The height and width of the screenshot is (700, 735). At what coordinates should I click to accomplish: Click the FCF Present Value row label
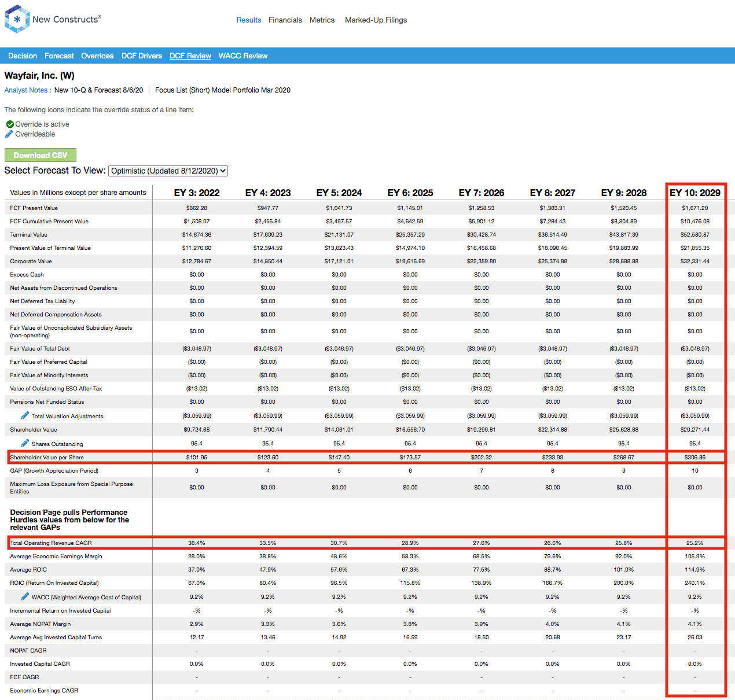(x=34, y=208)
